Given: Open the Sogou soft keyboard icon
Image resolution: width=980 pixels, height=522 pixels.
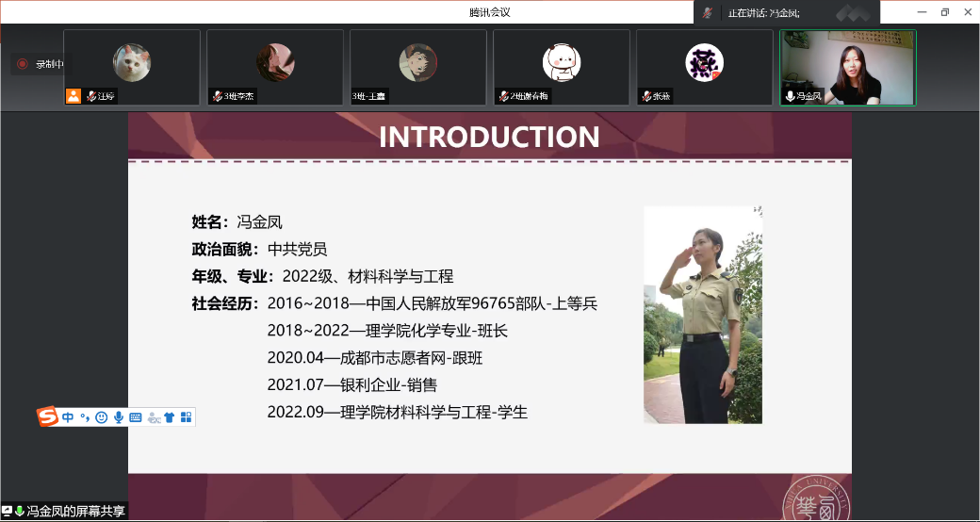Looking at the screenshot, I should click(x=136, y=417).
